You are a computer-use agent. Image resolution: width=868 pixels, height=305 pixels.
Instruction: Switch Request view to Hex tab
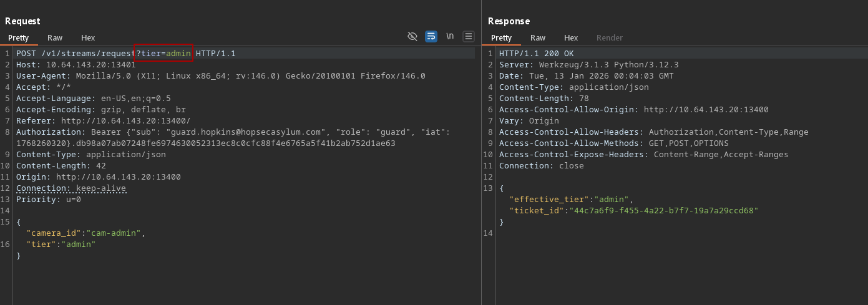[x=88, y=38]
